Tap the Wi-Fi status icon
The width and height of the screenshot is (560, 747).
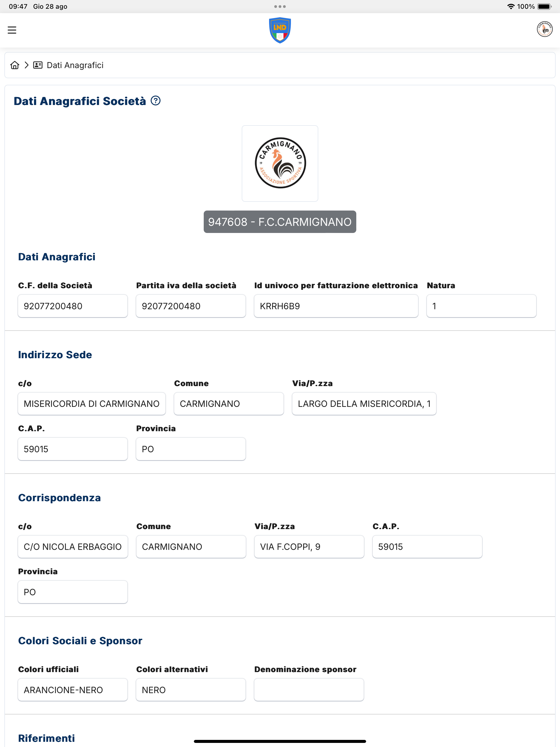pyautogui.click(x=511, y=6)
